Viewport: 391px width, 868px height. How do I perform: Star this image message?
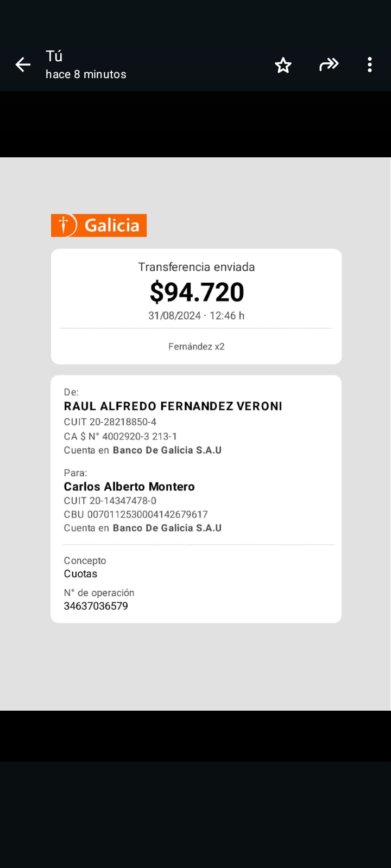point(283,65)
